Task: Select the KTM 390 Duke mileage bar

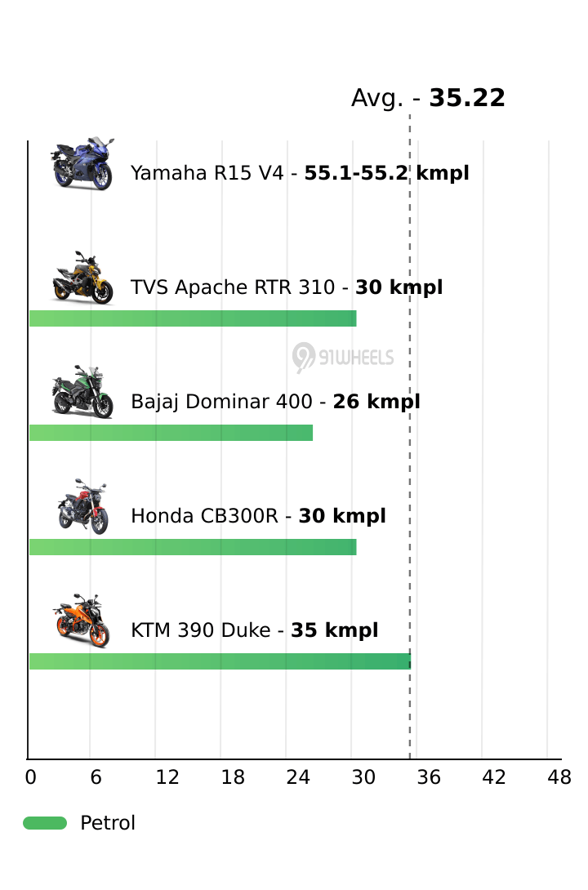Action: 220,661
